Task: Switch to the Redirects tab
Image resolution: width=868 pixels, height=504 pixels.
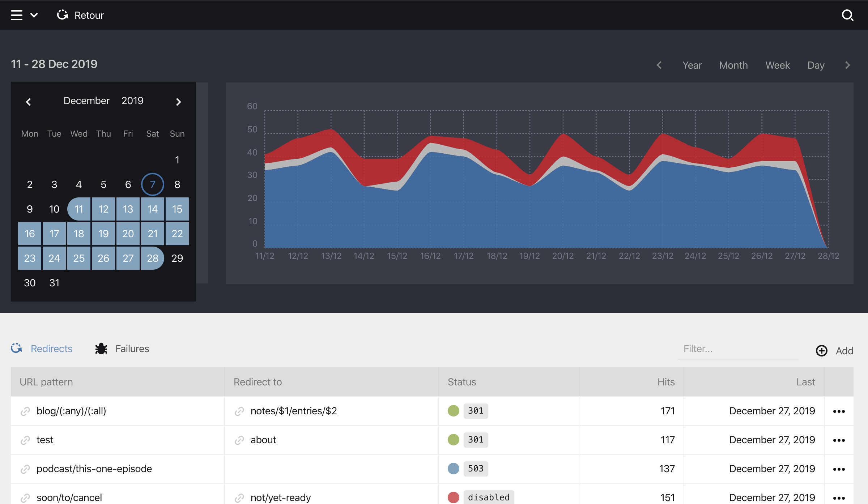Action: 51,349
